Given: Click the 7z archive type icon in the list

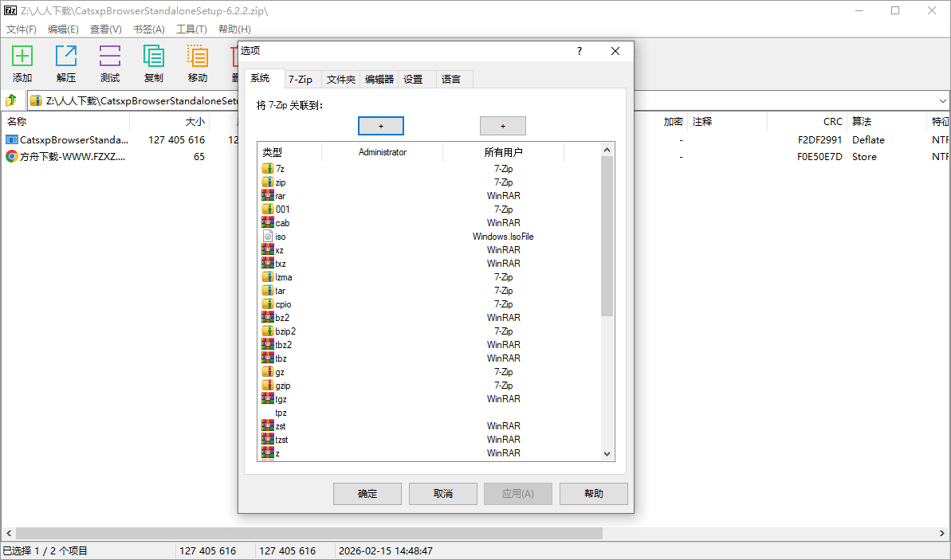Looking at the screenshot, I should point(269,168).
